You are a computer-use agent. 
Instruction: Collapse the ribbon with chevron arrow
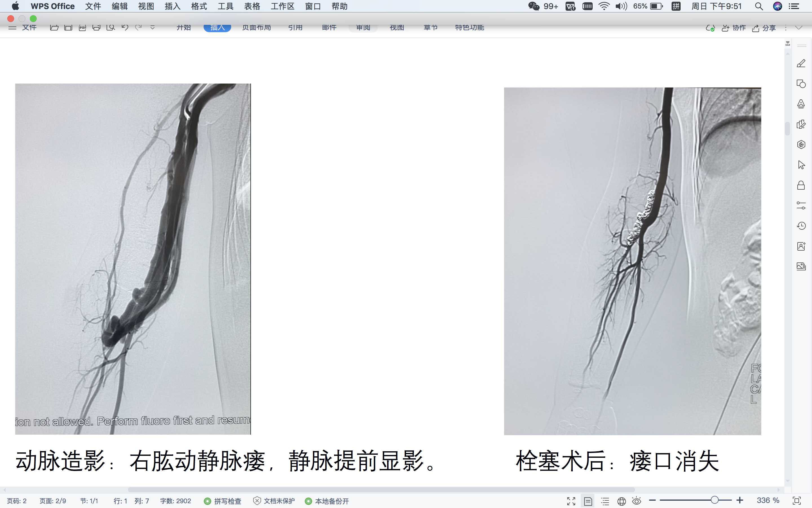[799, 28]
